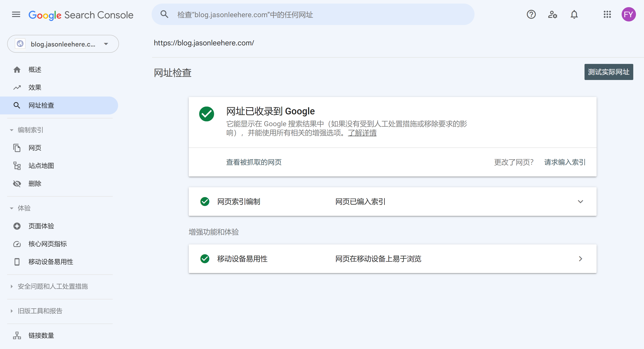The image size is (644, 349).
Task: Click the phone icon beside 移动设备易用性 in sidebar
Action: point(17,262)
